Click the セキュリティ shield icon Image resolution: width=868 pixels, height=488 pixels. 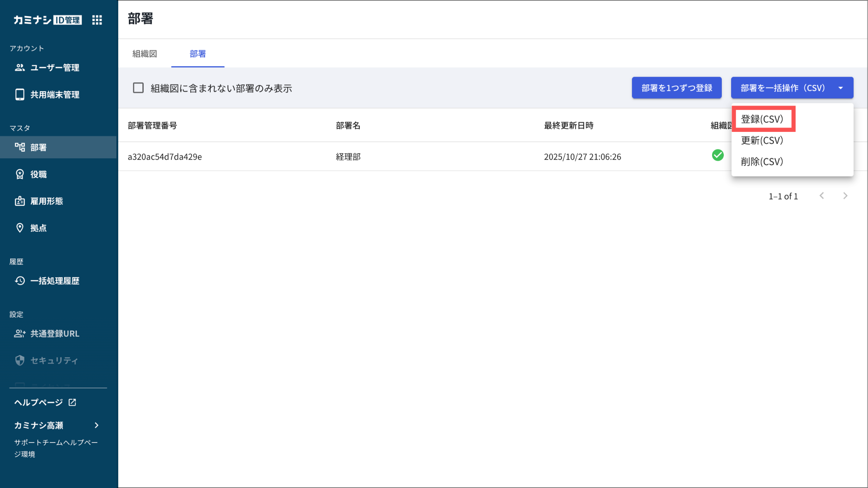(19, 360)
